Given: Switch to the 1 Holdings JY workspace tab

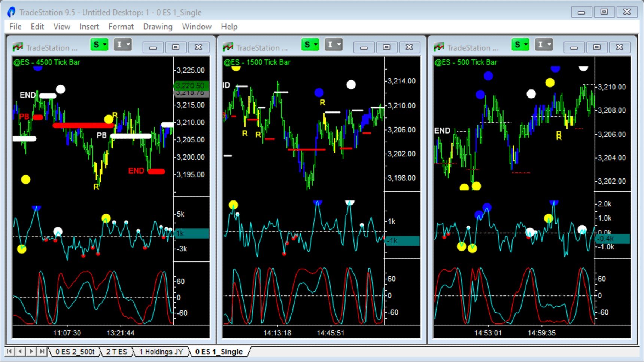Looking at the screenshot, I should click(x=161, y=352).
